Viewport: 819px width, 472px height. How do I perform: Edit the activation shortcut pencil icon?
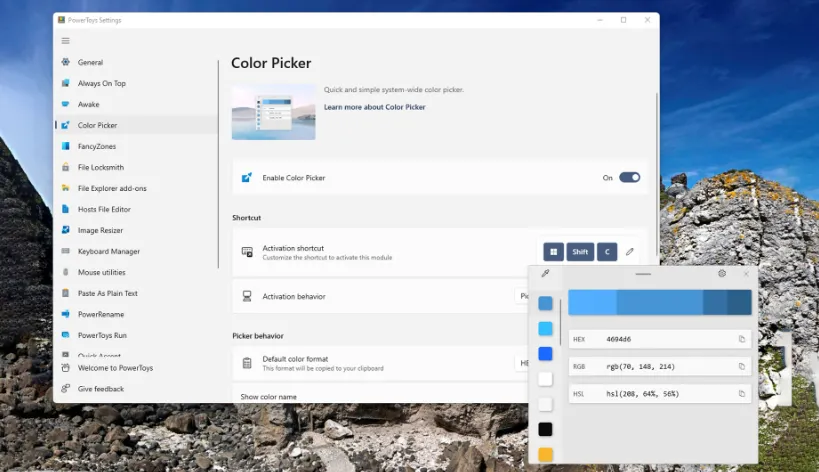(630, 252)
